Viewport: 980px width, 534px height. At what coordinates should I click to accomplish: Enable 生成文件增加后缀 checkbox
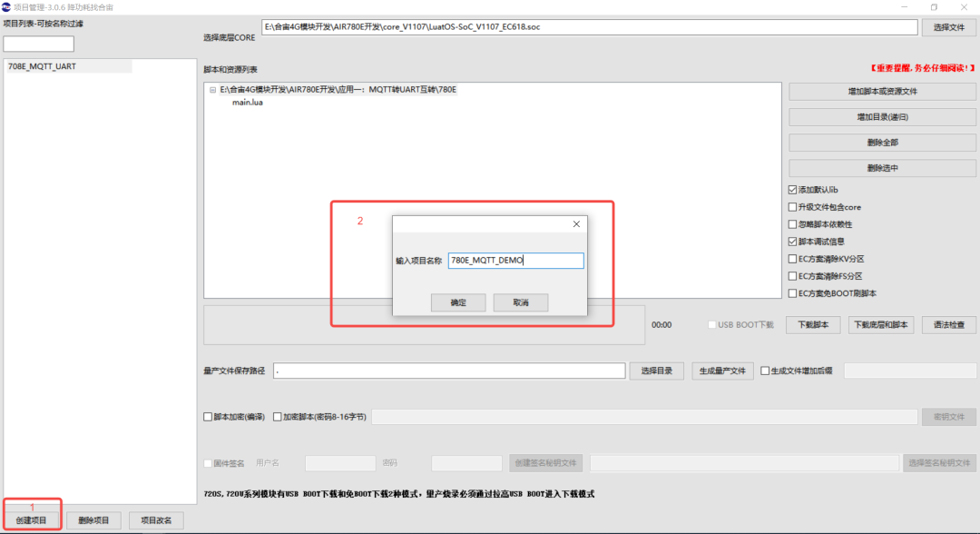pos(765,371)
